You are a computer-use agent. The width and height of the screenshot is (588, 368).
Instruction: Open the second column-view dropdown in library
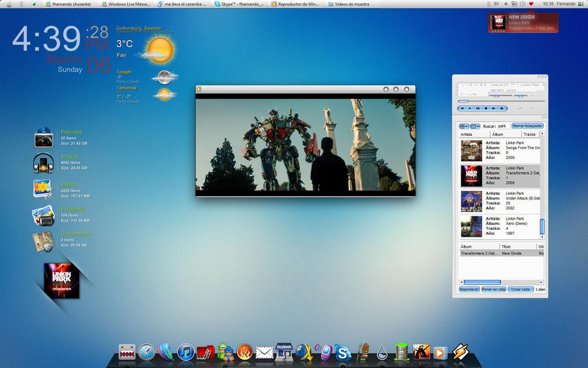pos(475,126)
